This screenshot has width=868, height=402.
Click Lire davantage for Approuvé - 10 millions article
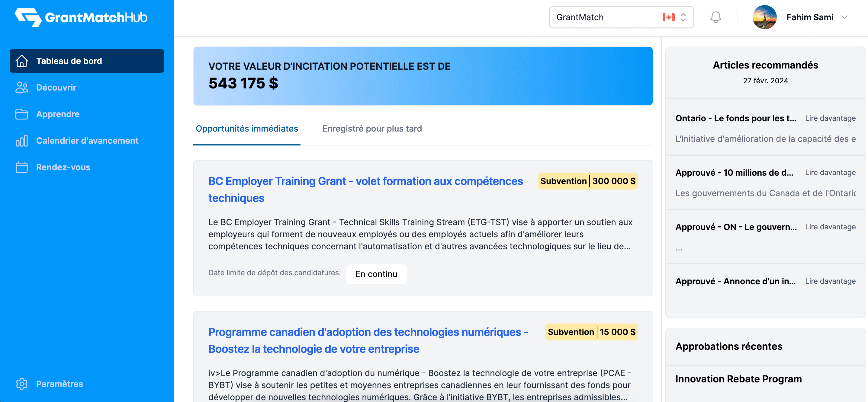[830, 172]
